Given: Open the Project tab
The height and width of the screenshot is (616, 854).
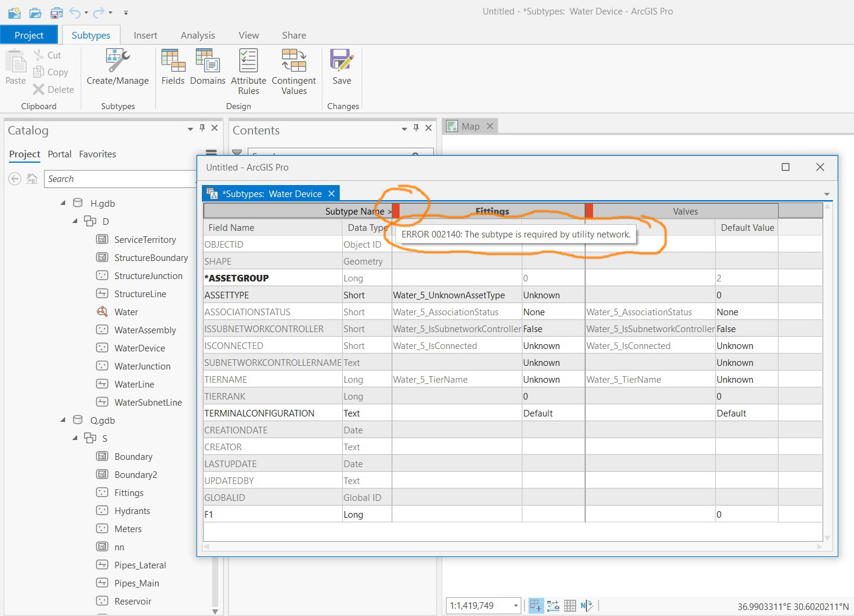Looking at the screenshot, I should 29,35.
